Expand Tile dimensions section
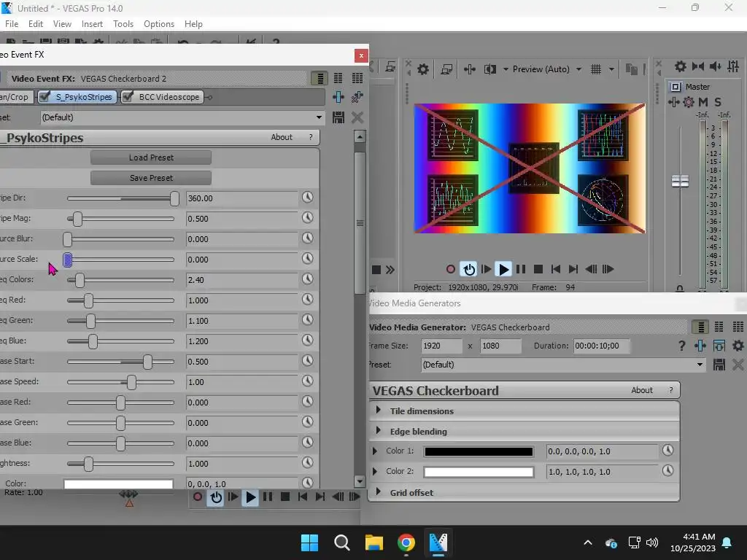 (x=379, y=410)
